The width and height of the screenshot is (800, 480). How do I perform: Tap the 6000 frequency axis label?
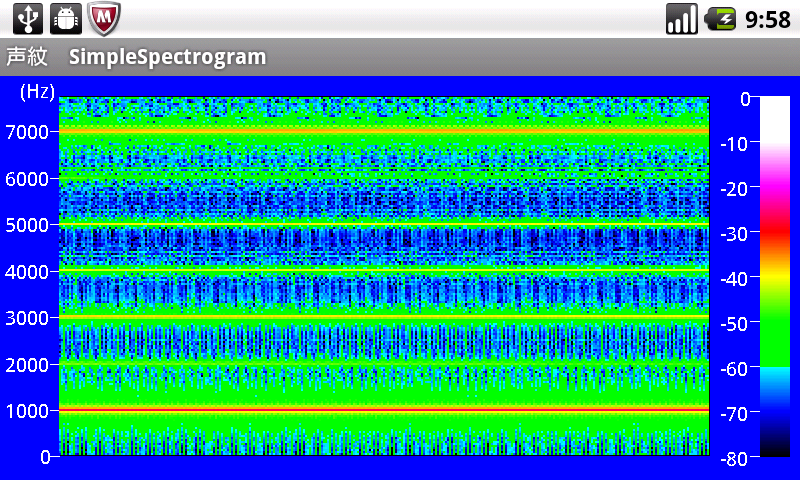pos(27,179)
